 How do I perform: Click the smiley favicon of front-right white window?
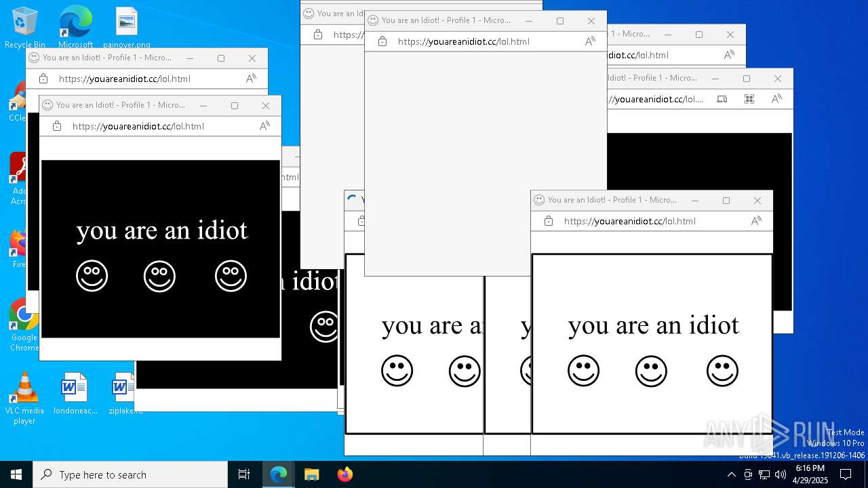tap(539, 200)
